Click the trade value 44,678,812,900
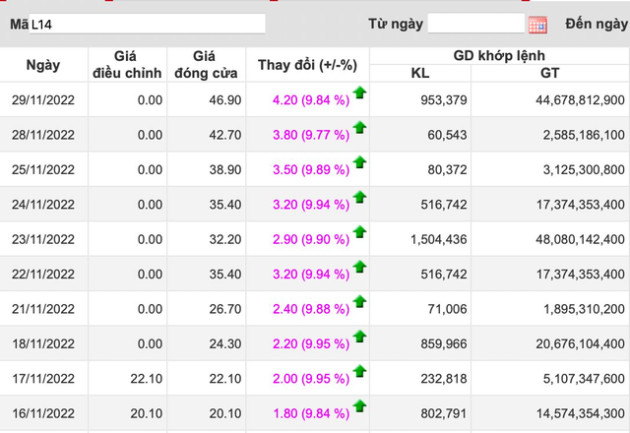This screenshot has height=433, width=630. pos(580,100)
